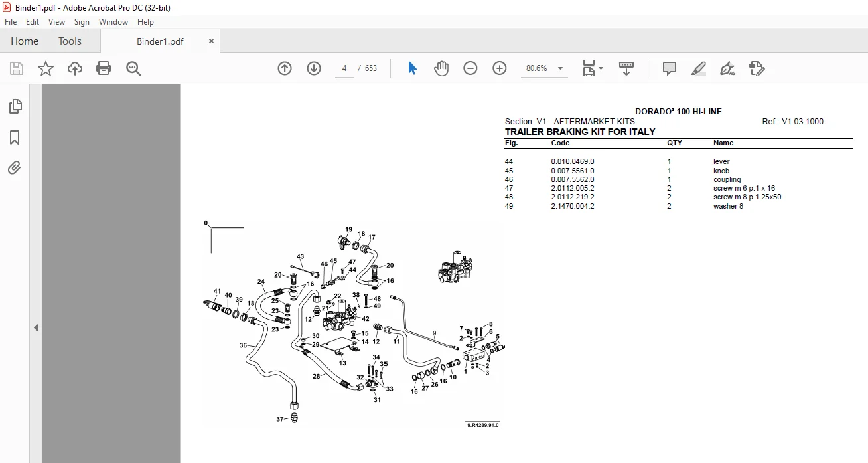Viewport: 868px width, 463px height.
Task: Expand fit page options dropdown arrow
Action: pos(601,68)
